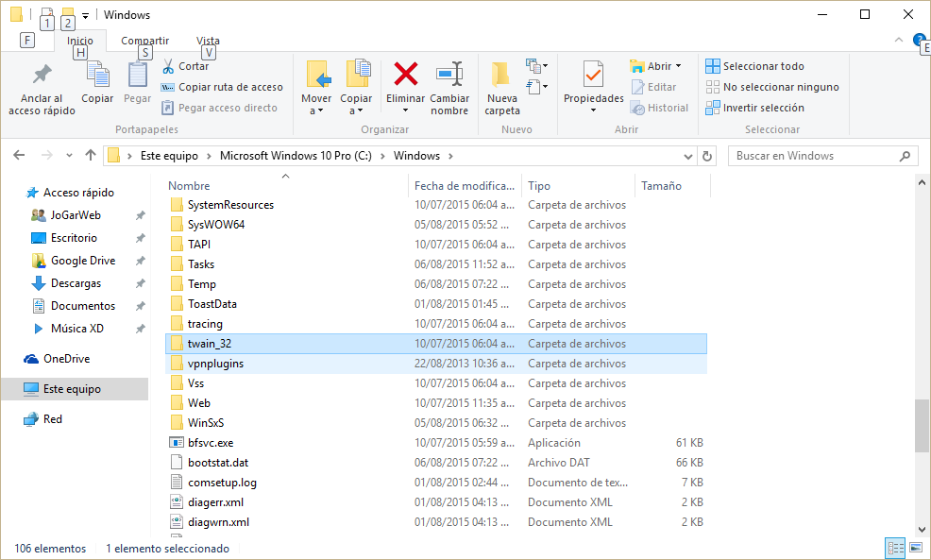Expand the Propiedades dropdown arrow
Image resolution: width=931 pixels, height=560 pixels.
tap(593, 110)
